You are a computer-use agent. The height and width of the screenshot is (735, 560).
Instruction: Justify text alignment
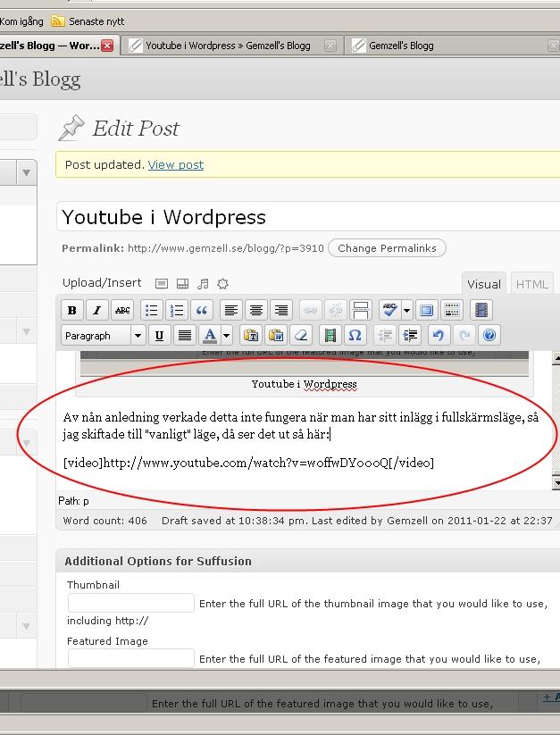[185, 336]
